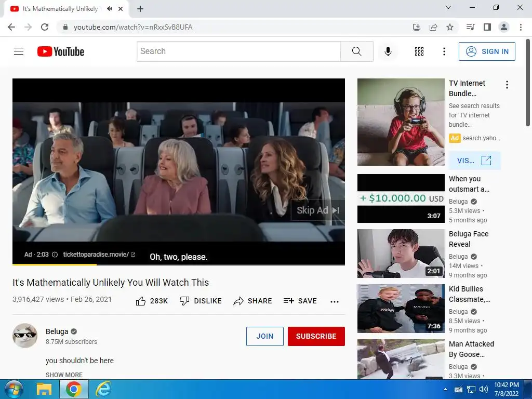Open Chrome media controls icon

coord(470,27)
